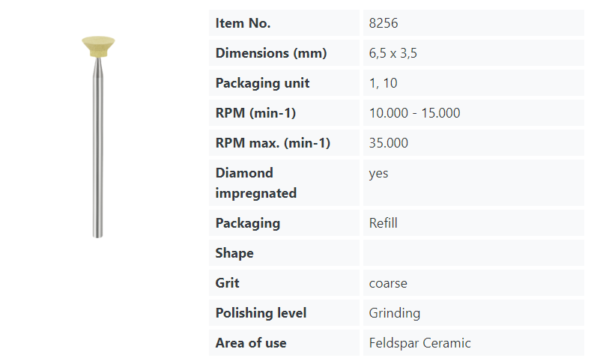This screenshot has height=364, width=591.
Task: Click the Packaging unit label
Action: coord(262,83)
